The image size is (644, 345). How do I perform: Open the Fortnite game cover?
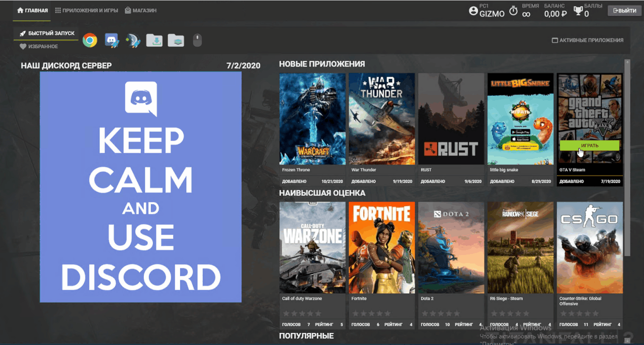click(382, 247)
